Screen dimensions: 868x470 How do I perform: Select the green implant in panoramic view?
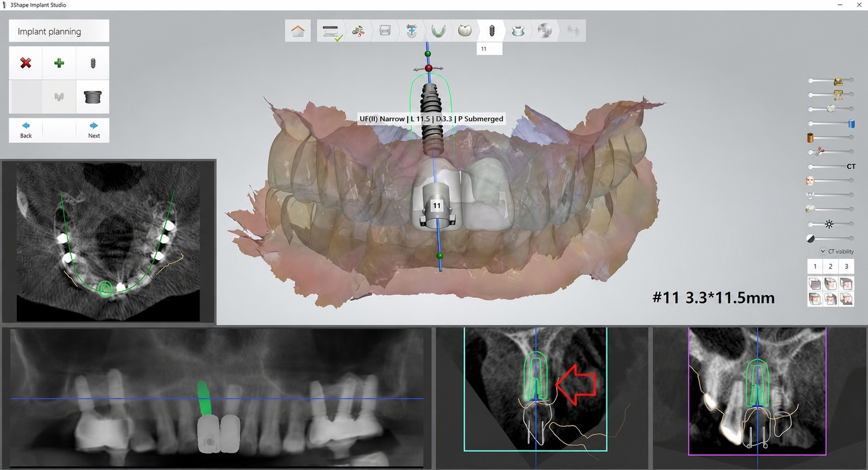(203, 398)
